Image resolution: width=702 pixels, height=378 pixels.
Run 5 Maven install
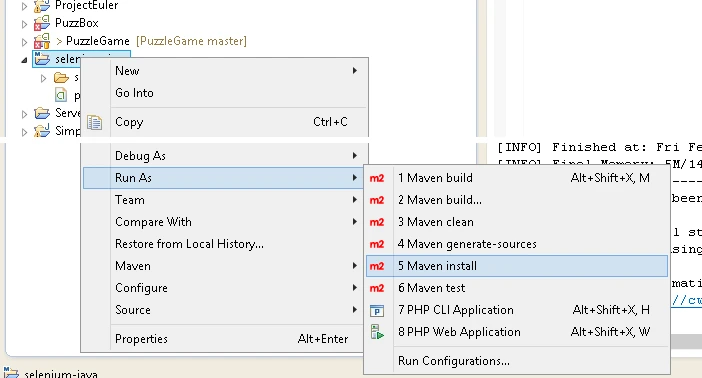click(517, 266)
